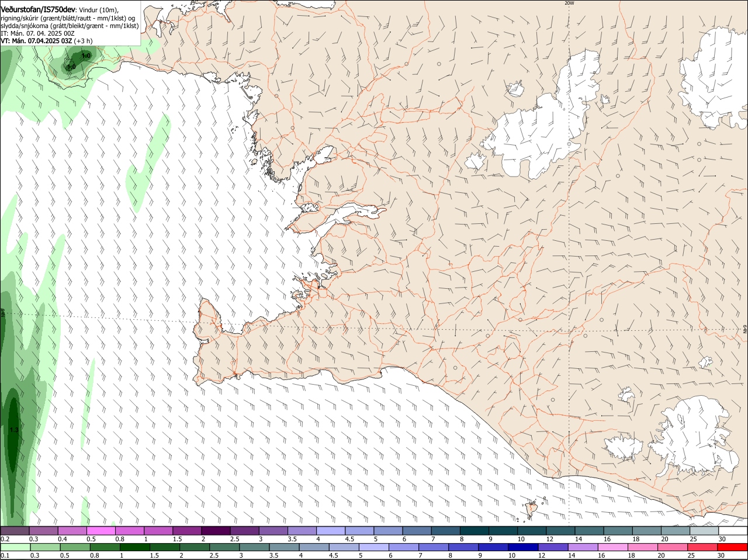Pick the dark blue rain swatch at 10
The height and width of the screenshot is (560, 748).
(523, 547)
